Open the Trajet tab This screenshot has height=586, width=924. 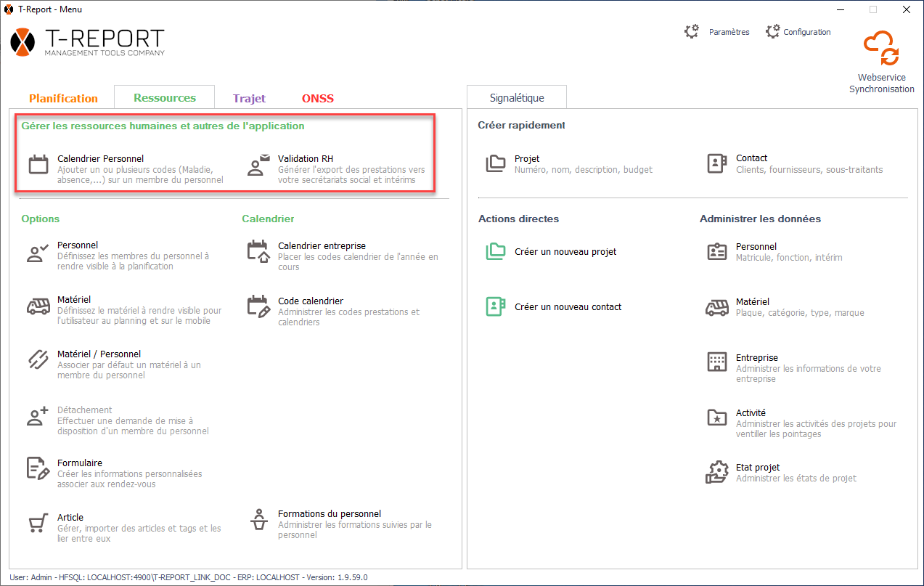click(x=249, y=98)
